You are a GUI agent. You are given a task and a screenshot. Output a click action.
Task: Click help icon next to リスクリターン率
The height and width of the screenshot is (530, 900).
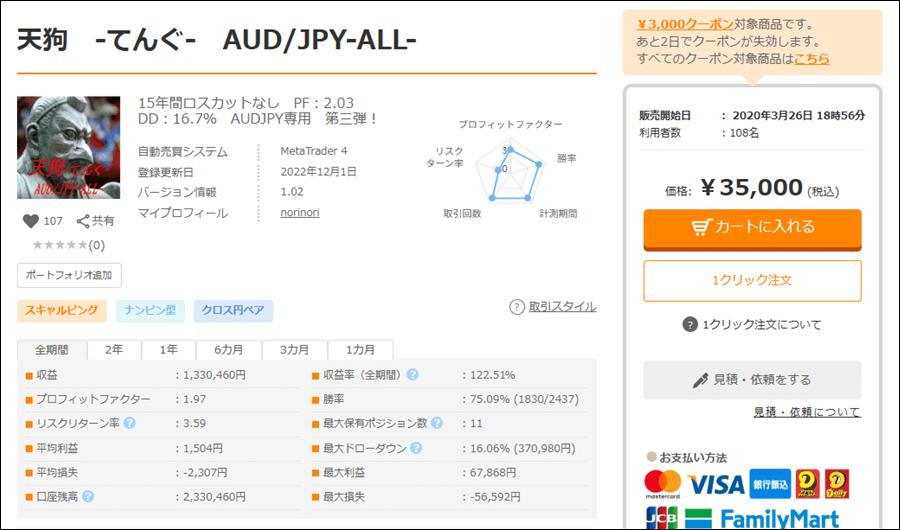130,423
